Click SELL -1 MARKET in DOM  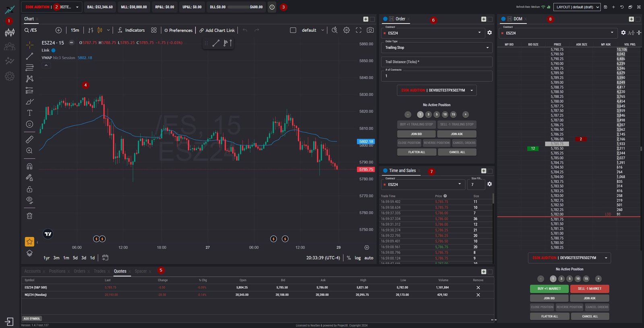[x=590, y=289]
